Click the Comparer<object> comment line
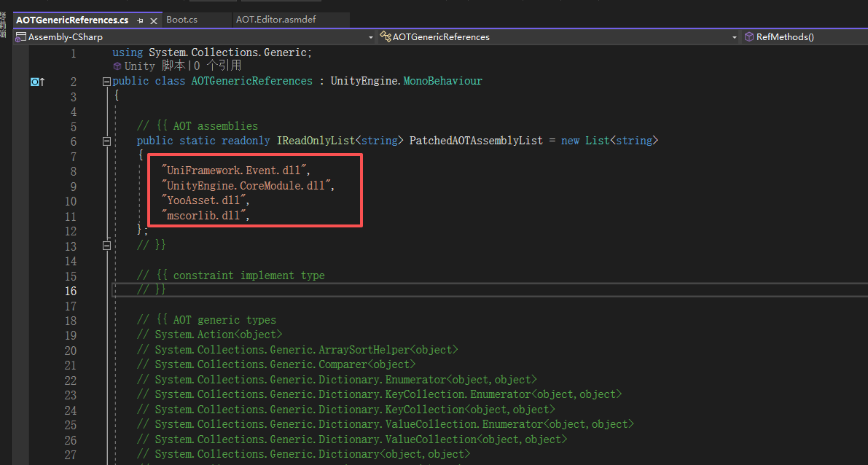The width and height of the screenshot is (868, 465). (276, 365)
